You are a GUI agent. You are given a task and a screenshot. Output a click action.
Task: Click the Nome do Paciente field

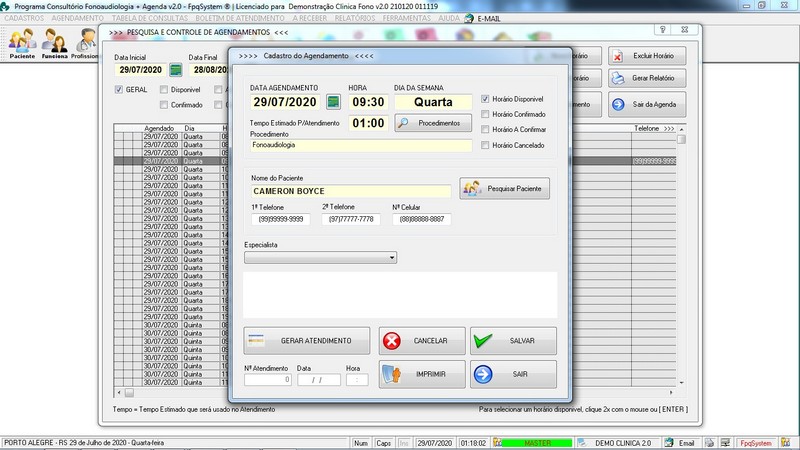tap(351, 191)
